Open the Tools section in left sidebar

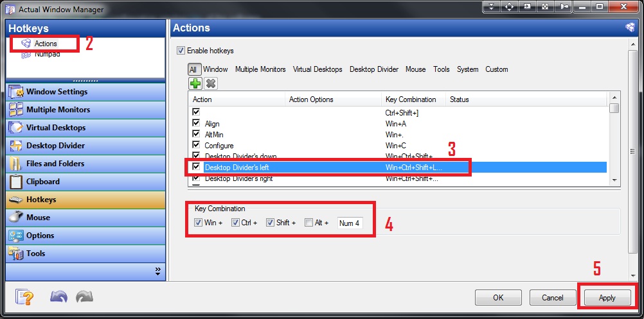click(86, 254)
